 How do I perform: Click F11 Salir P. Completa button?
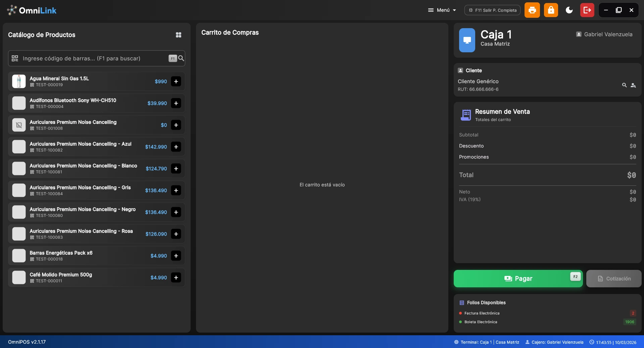pos(492,10)
